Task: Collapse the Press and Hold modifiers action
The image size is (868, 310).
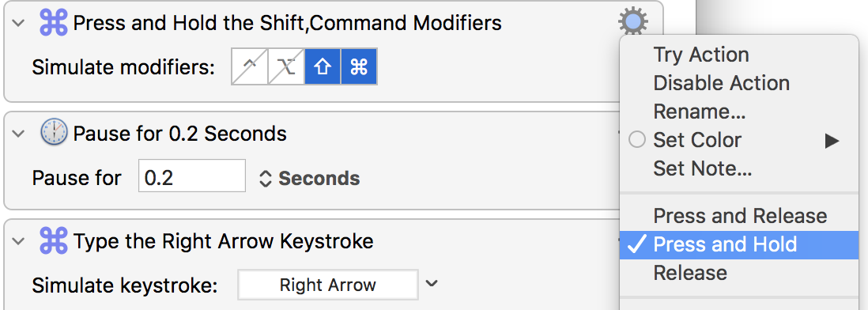Action: click(x=19, y=24)
